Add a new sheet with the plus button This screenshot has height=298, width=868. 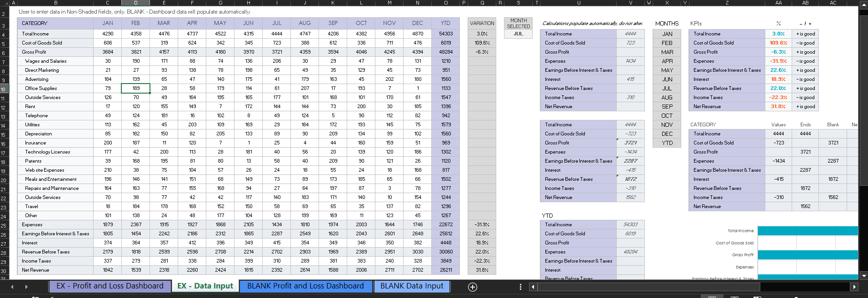tap(473, 287)
